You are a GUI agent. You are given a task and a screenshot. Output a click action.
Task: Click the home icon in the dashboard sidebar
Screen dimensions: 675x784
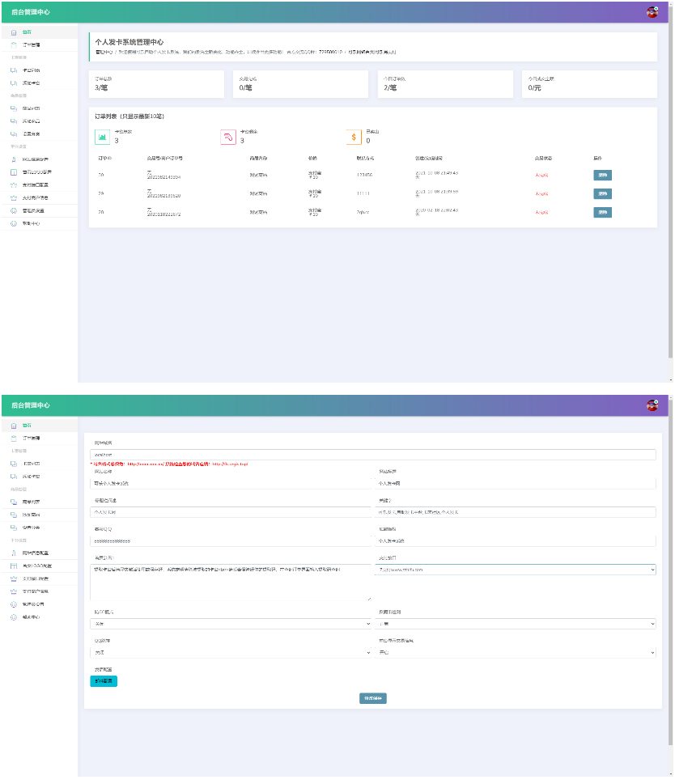coord(14,32)
